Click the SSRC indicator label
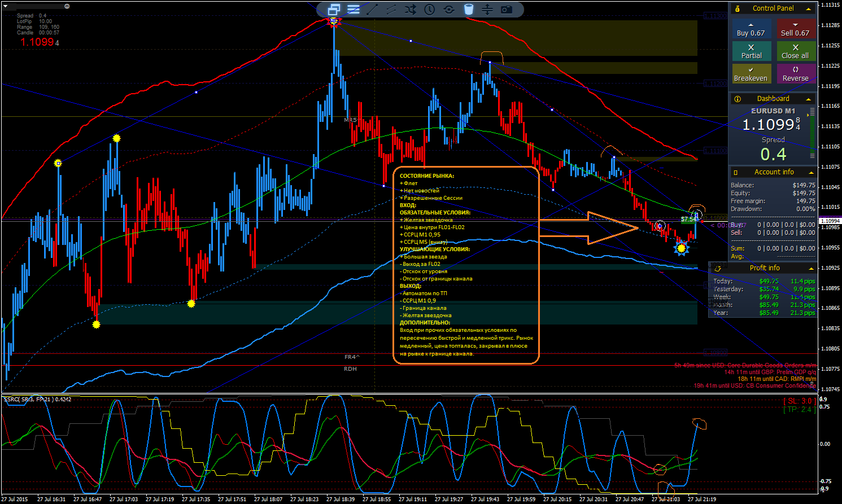 coord(37,399)
